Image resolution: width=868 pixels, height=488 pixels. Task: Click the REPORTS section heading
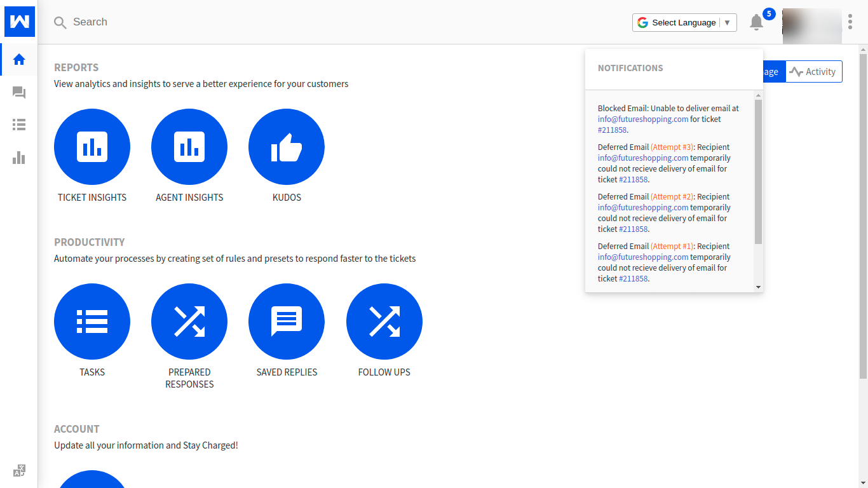pos(76,67)
